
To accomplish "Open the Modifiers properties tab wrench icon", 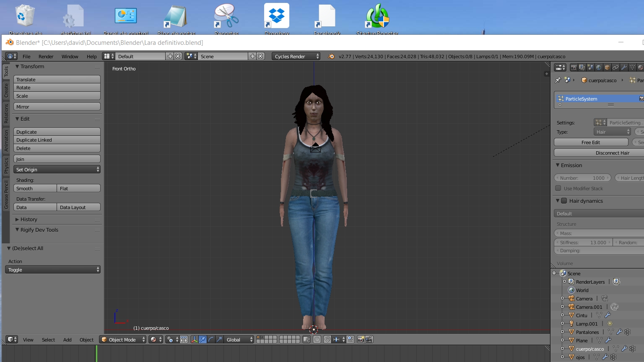I will pyautogui.click(x=624, y=67).
